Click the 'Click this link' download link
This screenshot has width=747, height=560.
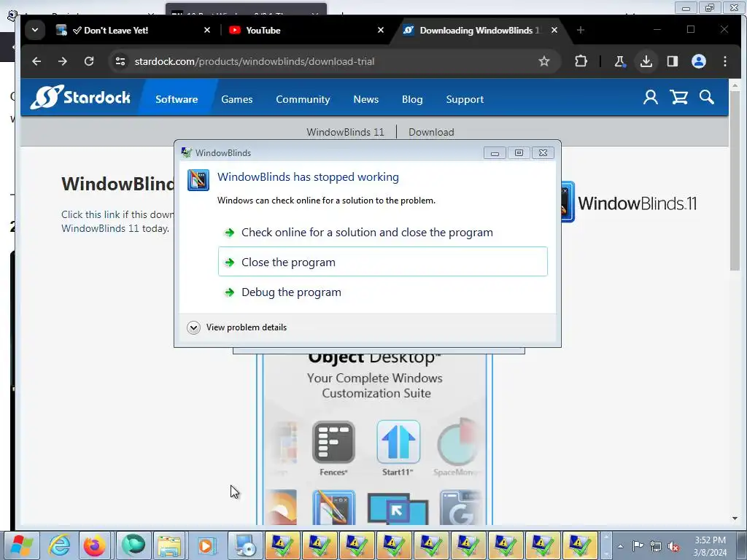click(90, 215)
